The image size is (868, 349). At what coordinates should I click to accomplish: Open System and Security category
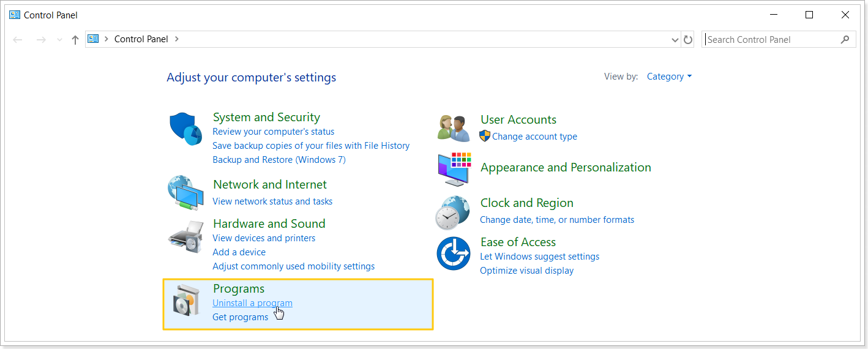point(266,117)
